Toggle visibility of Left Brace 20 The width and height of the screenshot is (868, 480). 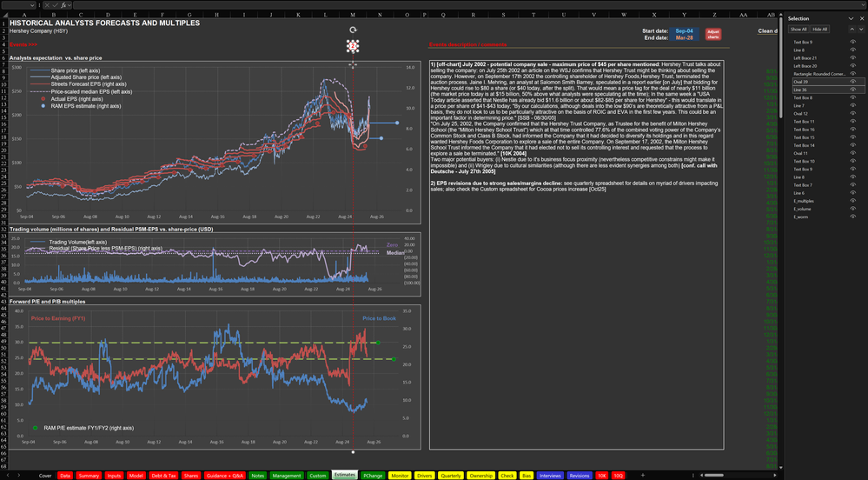(x=852, y=65)
